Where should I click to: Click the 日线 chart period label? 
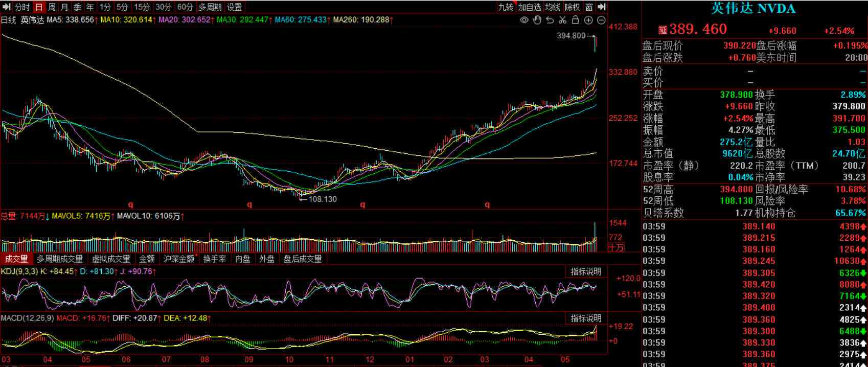click(9, 20)
